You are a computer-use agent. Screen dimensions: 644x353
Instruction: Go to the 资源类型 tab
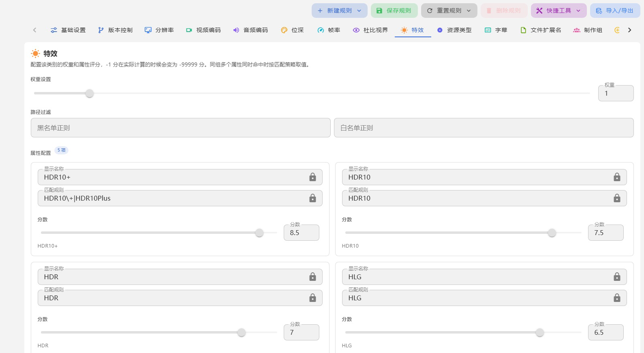click(x=454, y=30)
